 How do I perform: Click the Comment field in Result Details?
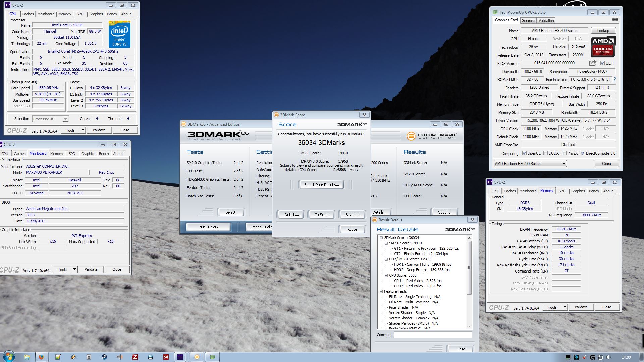click(433, 335)
